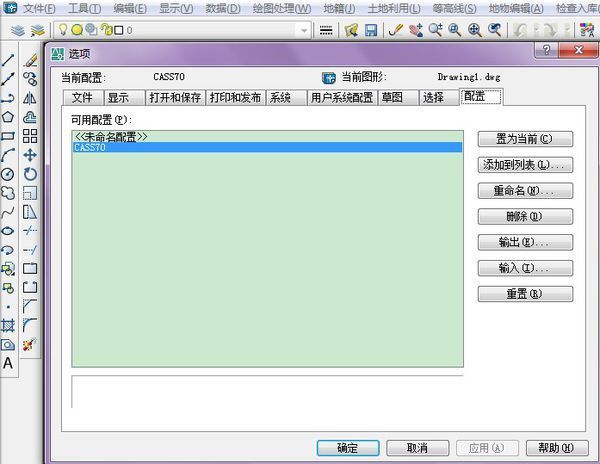The image size is (600, 464).
Task: Select the Offset modify tool
Action: pyautogui.click(x=30, y=117)
